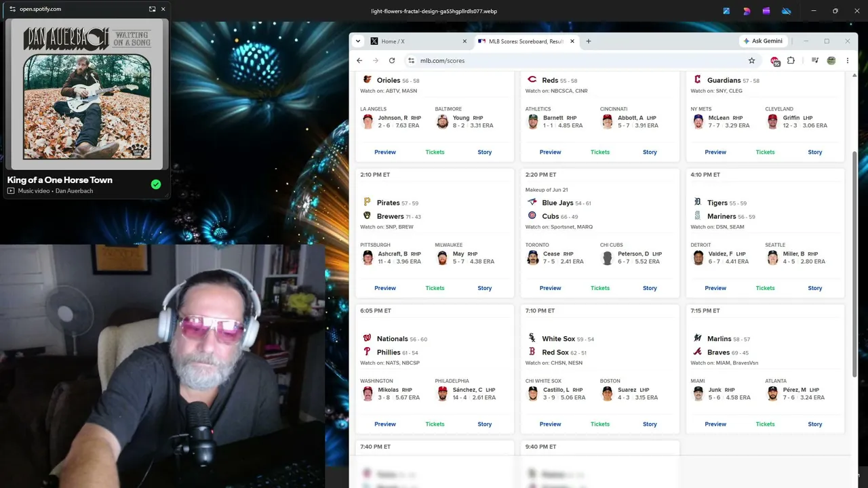Toggle the green saved checkmark for the song

pos(156,184)
